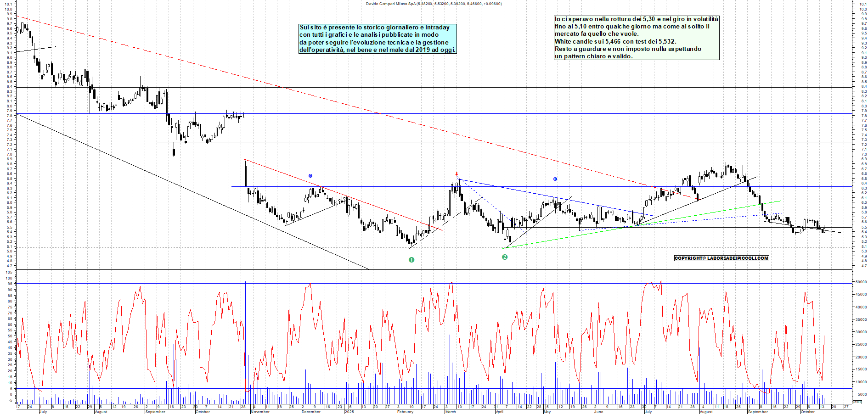Click the small x1000 volume multiplier box
Screen dimensions: 868x414
(x=857, y=402)
